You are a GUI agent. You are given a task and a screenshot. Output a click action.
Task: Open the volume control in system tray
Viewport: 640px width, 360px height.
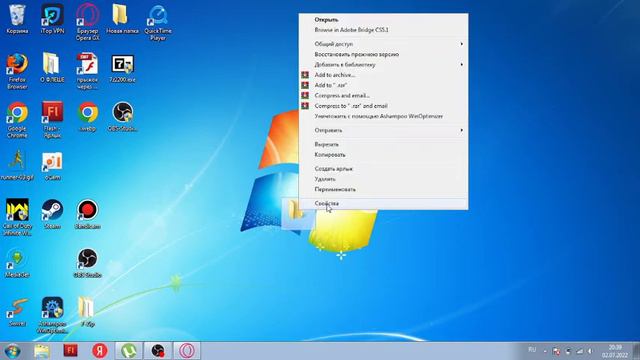tap(590, 351)
